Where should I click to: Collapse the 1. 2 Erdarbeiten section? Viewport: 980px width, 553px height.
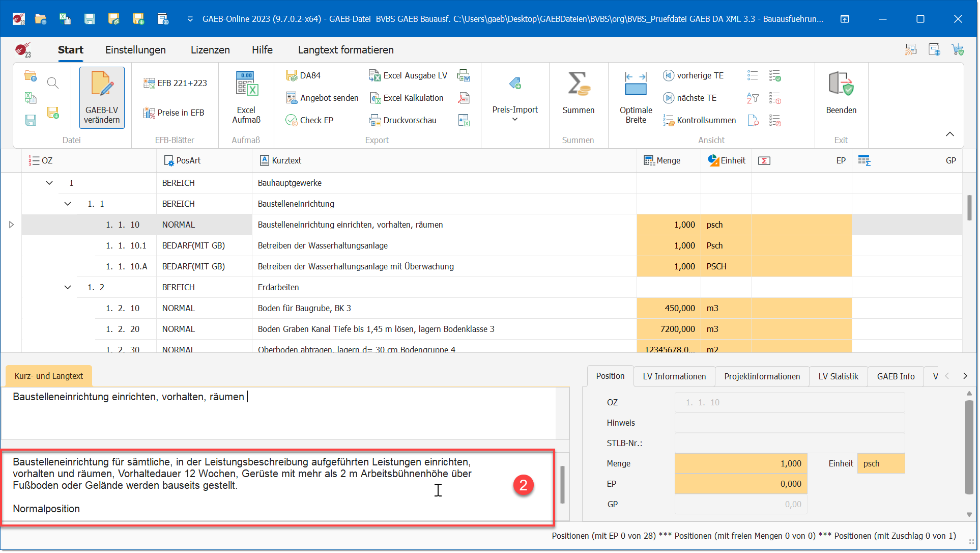coord(68,287)
